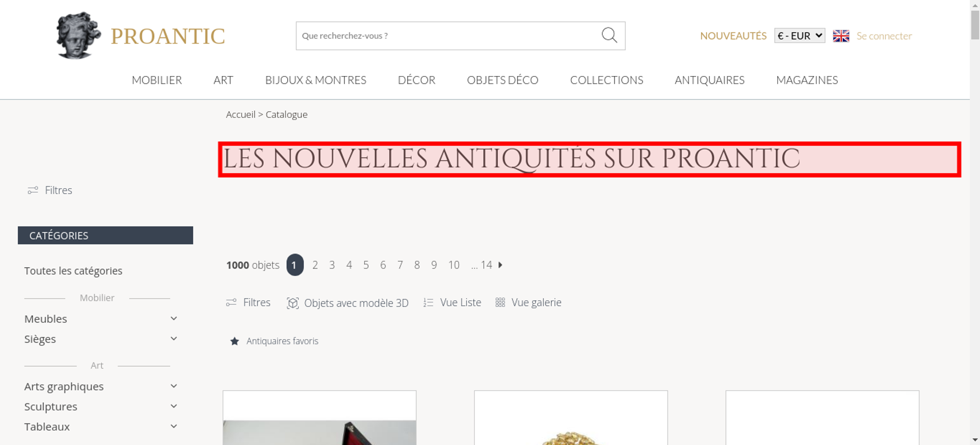980x445 pixels.
Task: Go to pagination page 5
Action: click(366, 265)
